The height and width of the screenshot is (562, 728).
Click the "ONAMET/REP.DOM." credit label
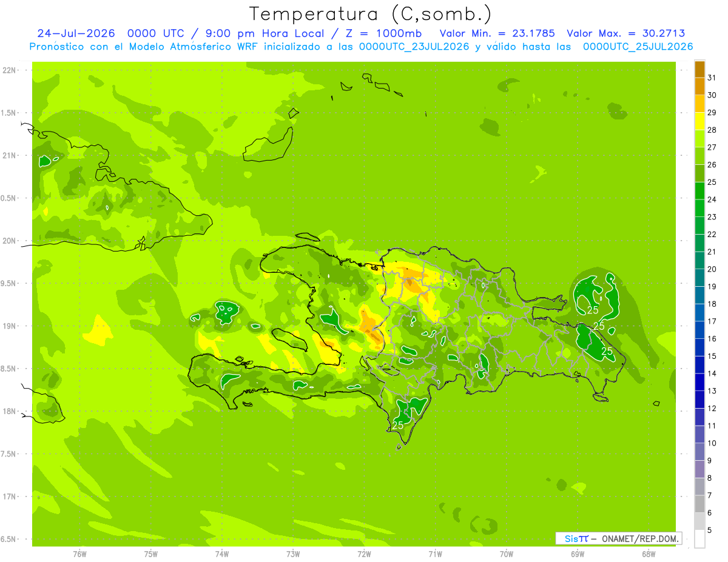[639, 538]
